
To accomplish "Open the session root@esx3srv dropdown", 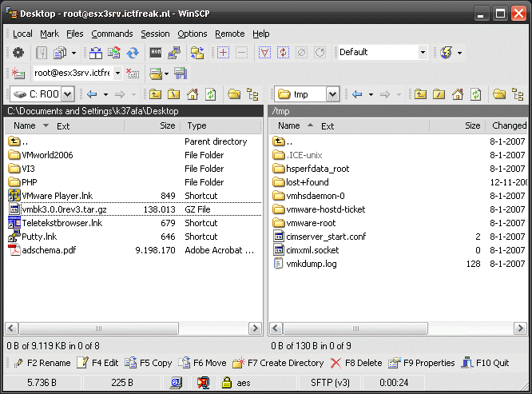I will coord(117,74).
